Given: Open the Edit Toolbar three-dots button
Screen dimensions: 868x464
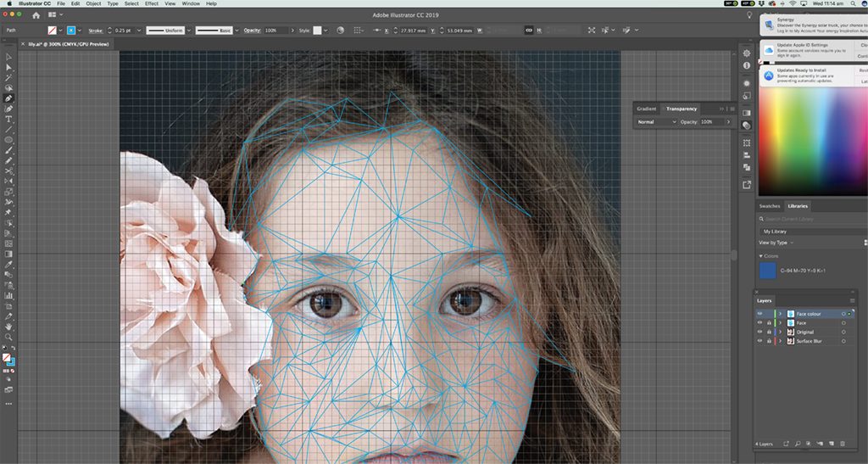Looking at the screenshot, I should tap(8, 405).
